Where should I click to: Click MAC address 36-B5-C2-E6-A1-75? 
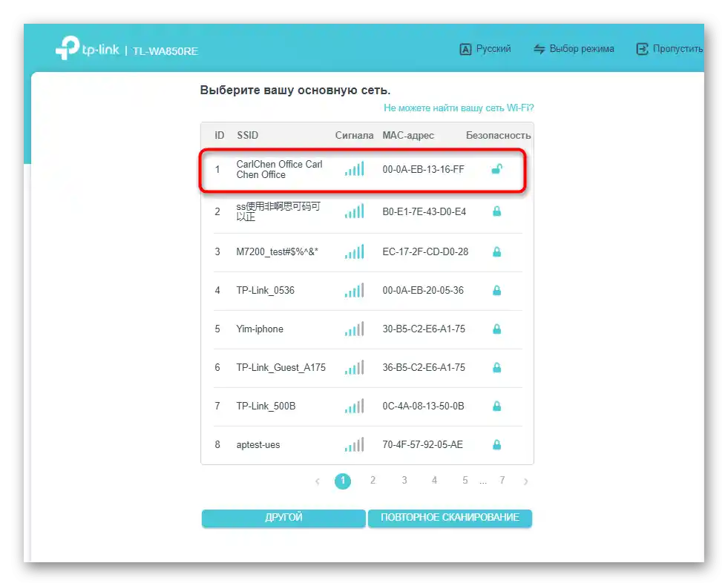coord(424,367)
